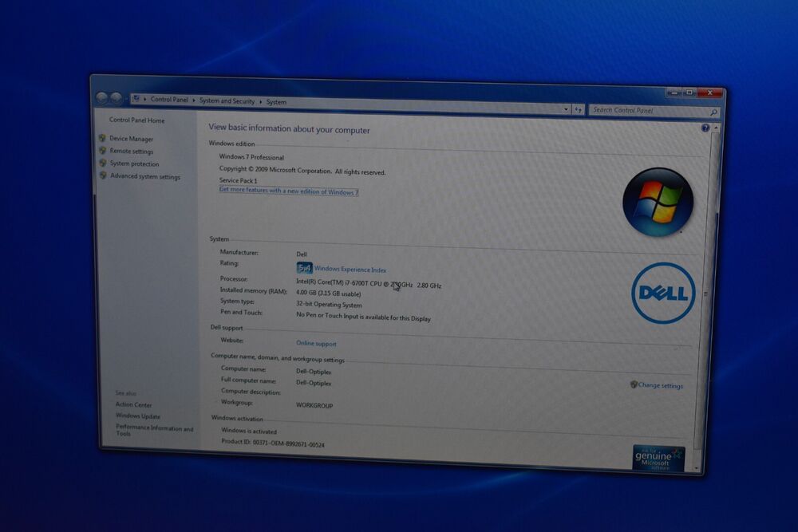Open Performance Information and Tools

[155, 430]
